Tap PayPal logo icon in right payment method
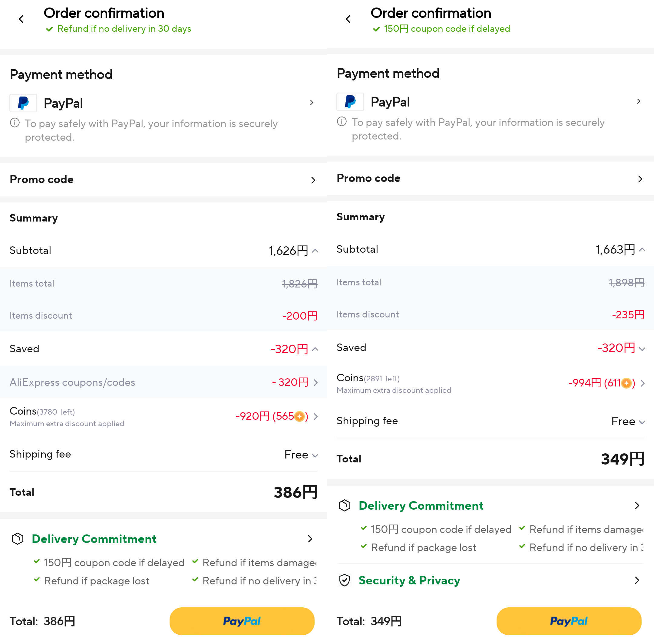The image size is (654, 644). coord(350,102)
